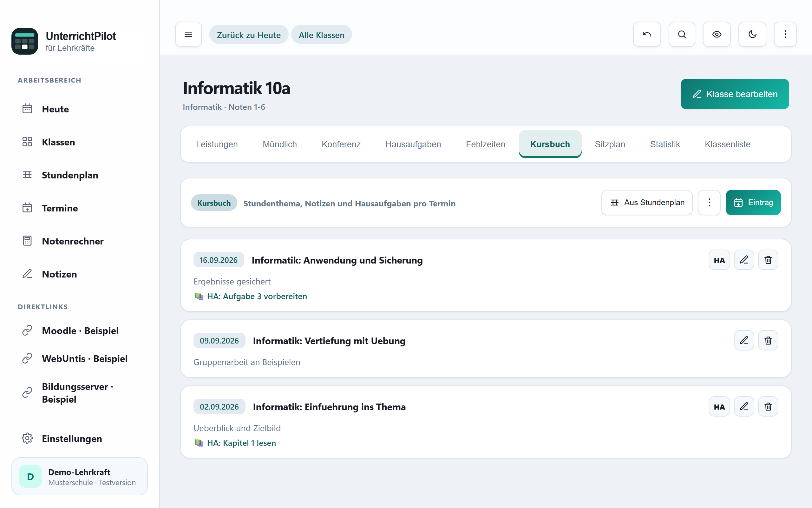Switch to the Mündlich tab
812x508 pixels.
tap(279, 144)
